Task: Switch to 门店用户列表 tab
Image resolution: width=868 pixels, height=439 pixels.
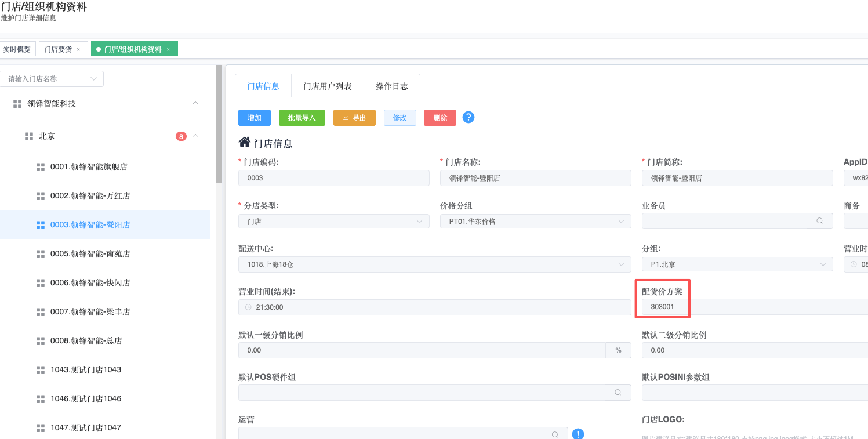Action: pyautogui.click(x=327, y=86)
